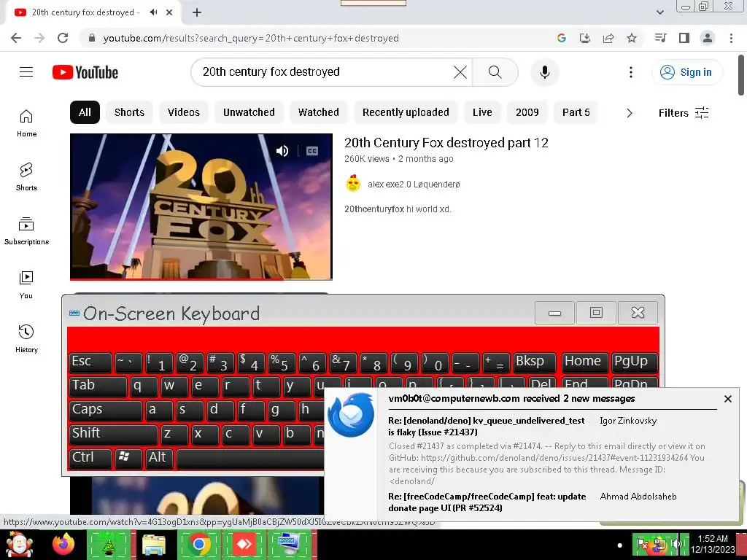Click the Windows logo key on On-Screen Keyboard
This screenshot has height=560, width=747.
[128, 458]
